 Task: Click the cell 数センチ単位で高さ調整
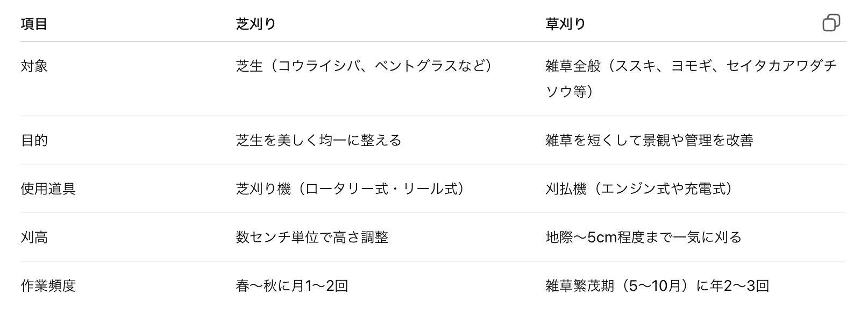312,238
